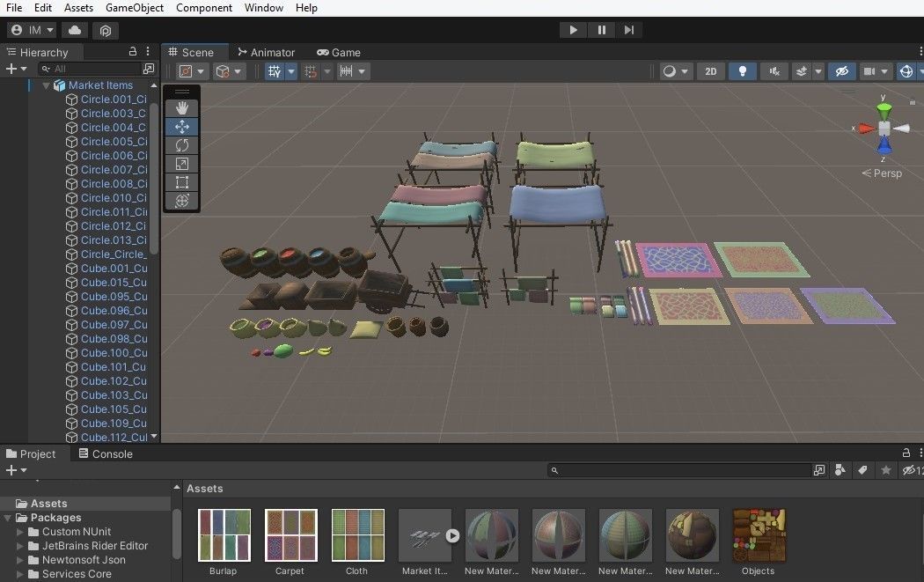Viewport: 924px width, 582px height.
Task: Select the Rect tool
Action: pyautogui.click(x=181, y=182)
